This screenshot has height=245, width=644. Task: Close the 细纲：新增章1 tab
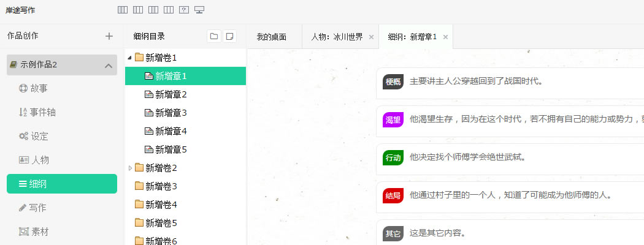445,37
